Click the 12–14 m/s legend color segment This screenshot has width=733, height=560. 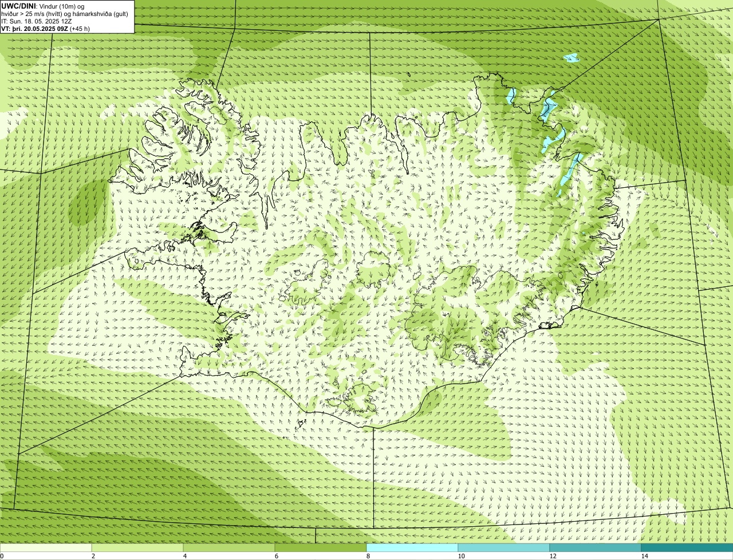[x=596, y=547]
